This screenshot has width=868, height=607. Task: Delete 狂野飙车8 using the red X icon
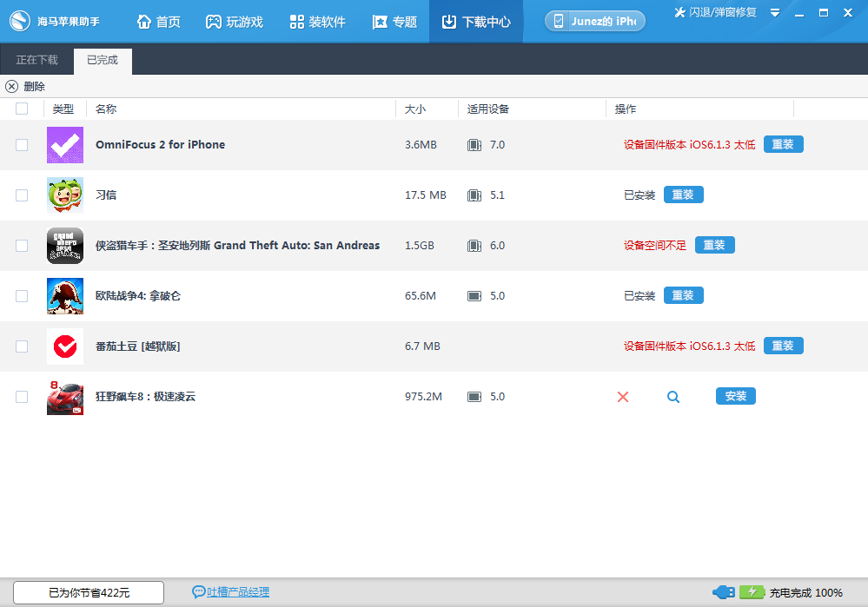point(623,397)
